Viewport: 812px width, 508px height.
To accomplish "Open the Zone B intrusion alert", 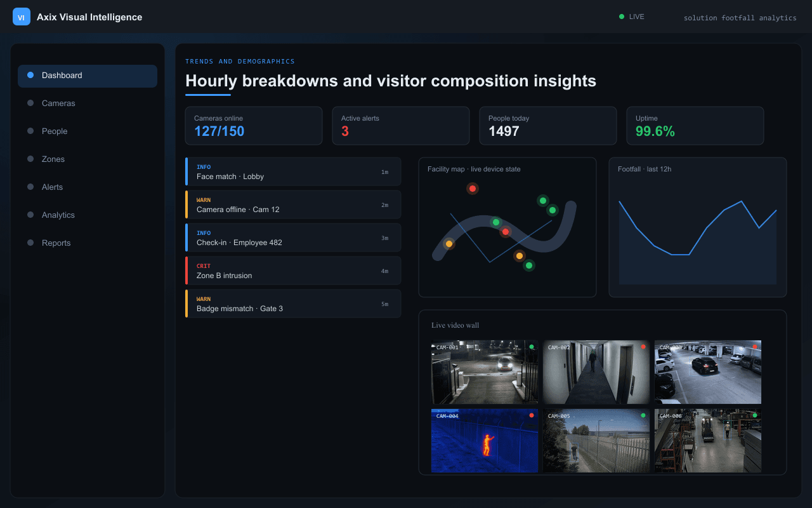I will [x=293, y=271].
